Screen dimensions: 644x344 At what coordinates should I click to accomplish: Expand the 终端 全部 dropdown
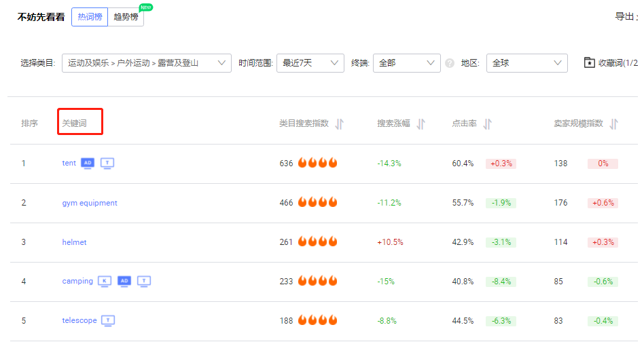pos(406,63)
